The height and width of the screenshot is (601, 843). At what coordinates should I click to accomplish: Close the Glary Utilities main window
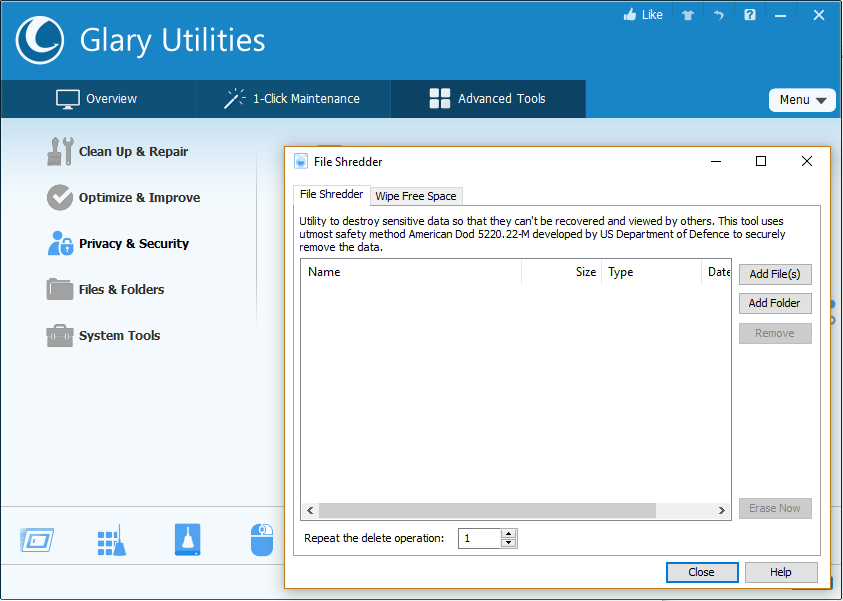tap(819, 15)
